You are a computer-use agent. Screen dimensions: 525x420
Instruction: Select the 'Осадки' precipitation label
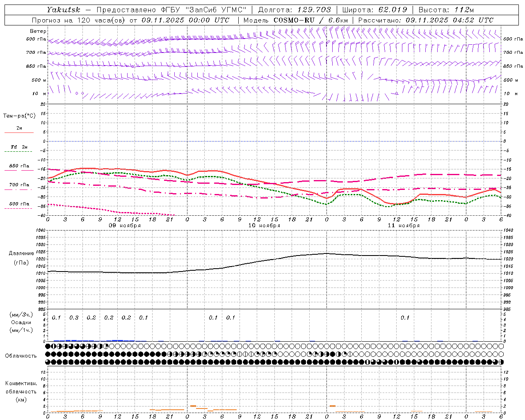click(x=21, y=322)
